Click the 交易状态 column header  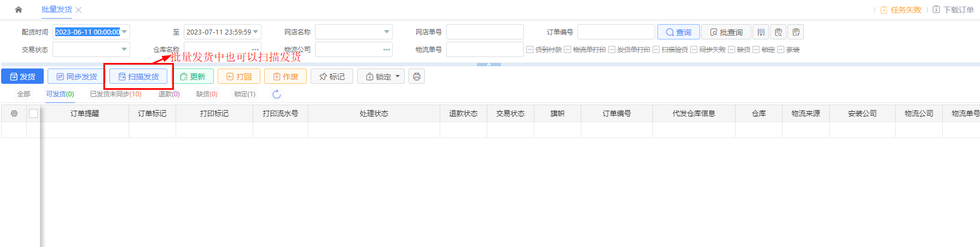[x=511, y=113]
